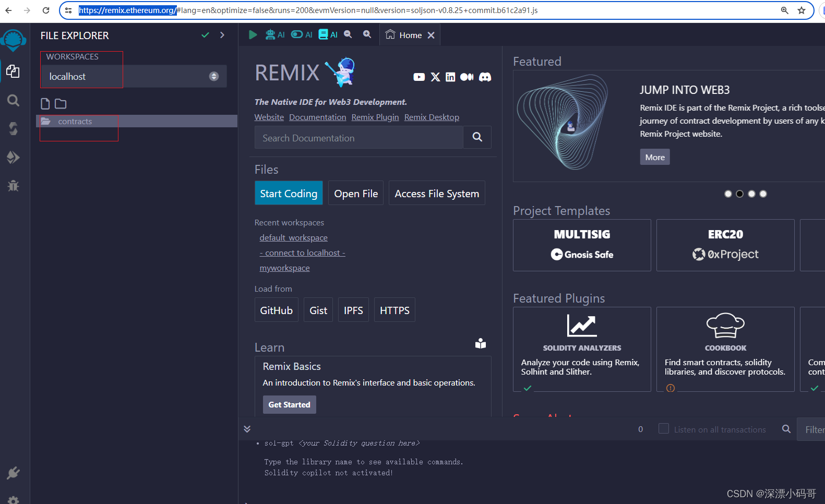825x504 pixels.
Task: Click the Remix logo at top left
Action: (13, 41)
